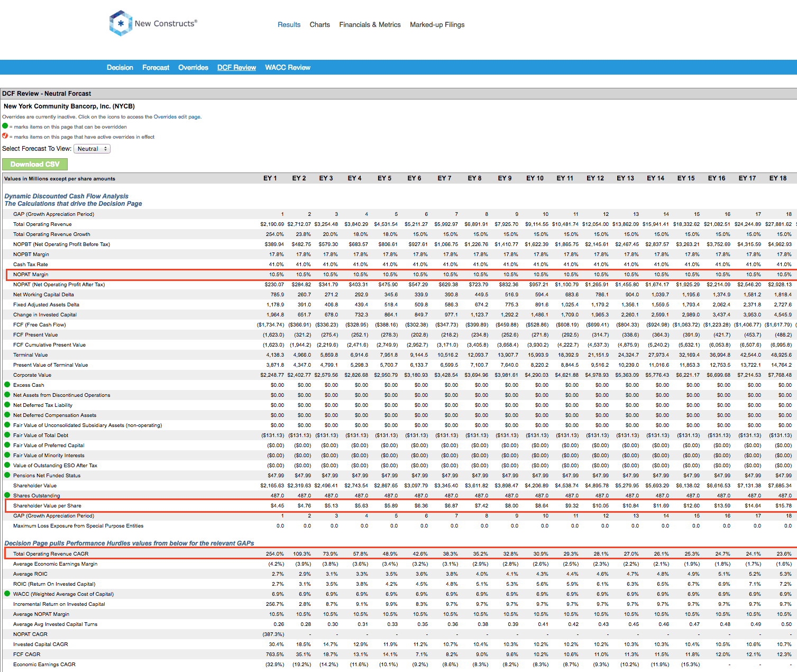Open the WACC Review tab
Screen dimensions: 797x672
pyautogui.click(x=288, y=67)
